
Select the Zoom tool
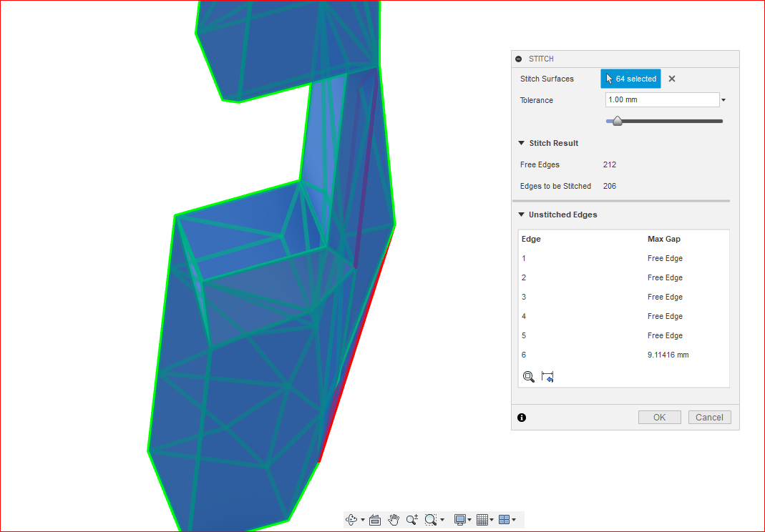(411, 519)
